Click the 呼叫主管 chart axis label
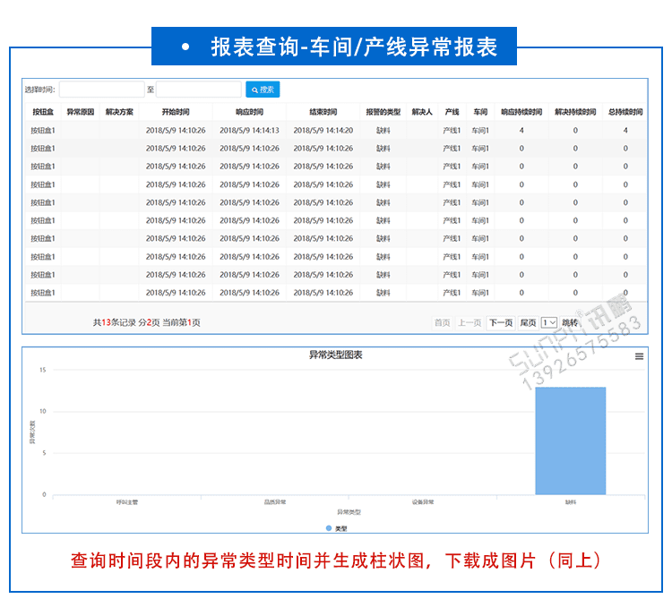 pos(127,502)
